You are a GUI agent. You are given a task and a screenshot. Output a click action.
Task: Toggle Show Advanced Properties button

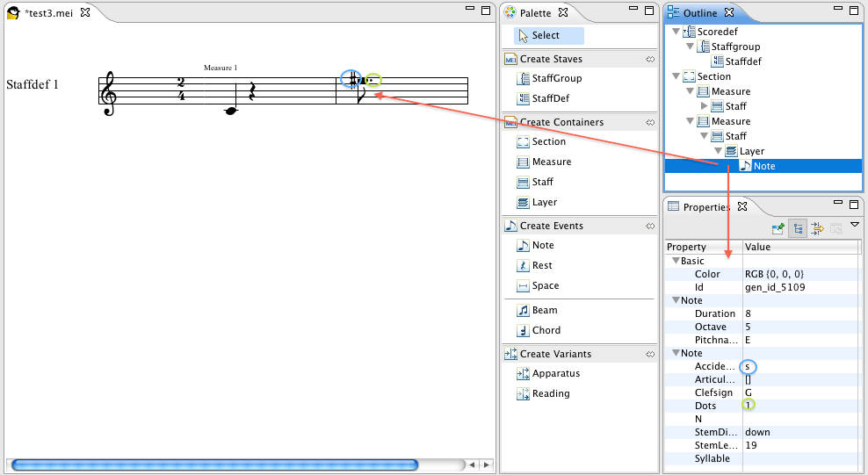tap(816, 228)
